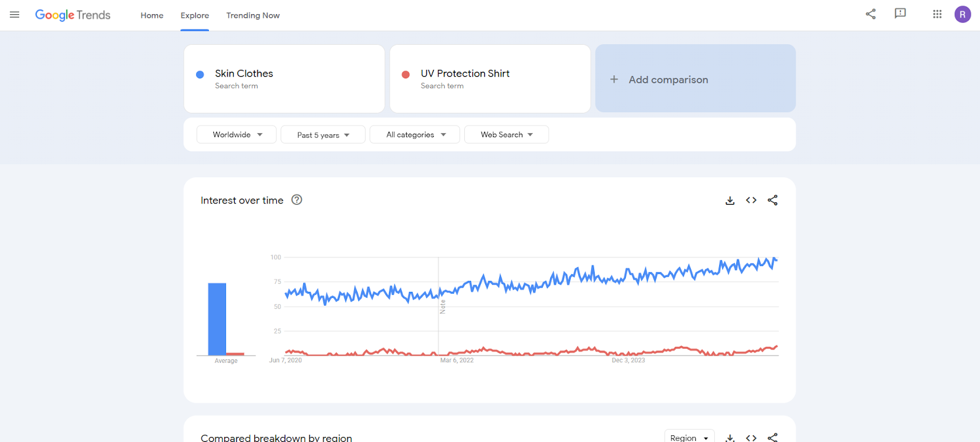Download the region breakdown CSV
Image resolution: width=980 pixels, height=442 pixels.
pos(730,438)
